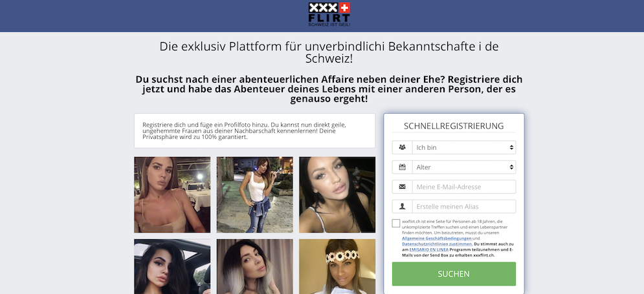The image size is (644, 294).
Task: Open the EMISARIO EN LINEA link
Action: pos(429,249)
